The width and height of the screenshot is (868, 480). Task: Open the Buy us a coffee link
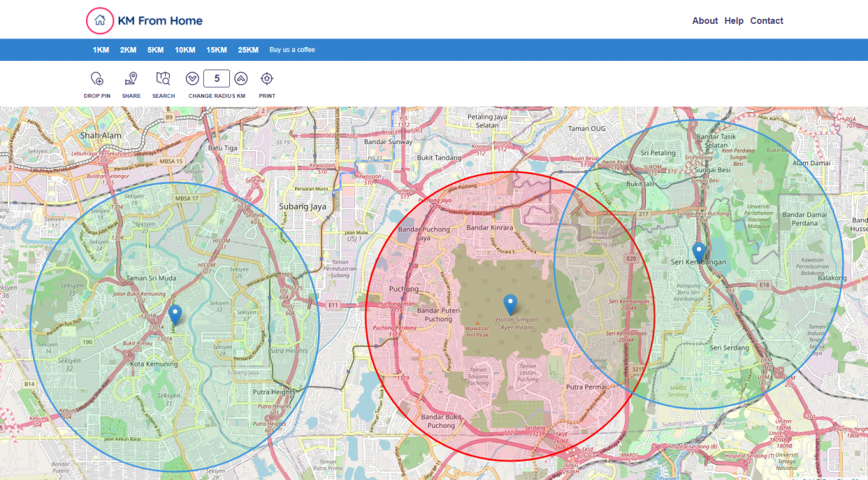(x=292, y=50)
